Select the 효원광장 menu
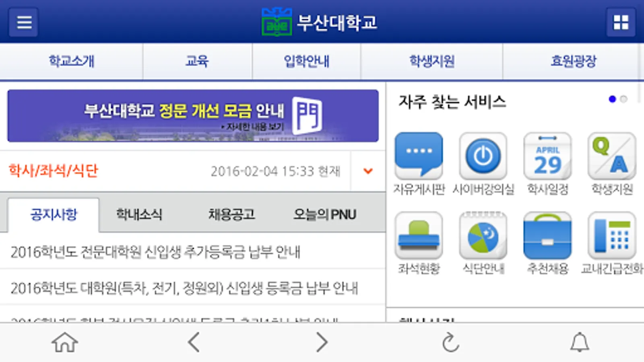 tap(573, 61)
